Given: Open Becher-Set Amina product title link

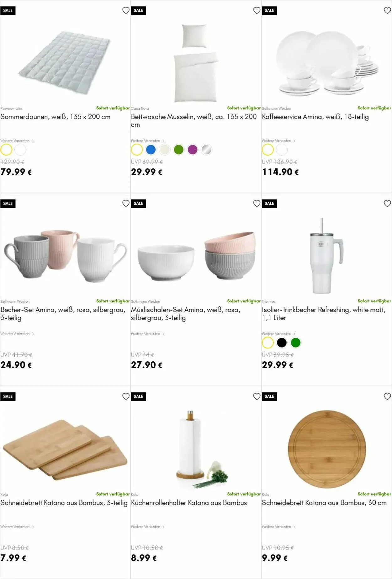Looking at the screenshot, I should 63,314.
